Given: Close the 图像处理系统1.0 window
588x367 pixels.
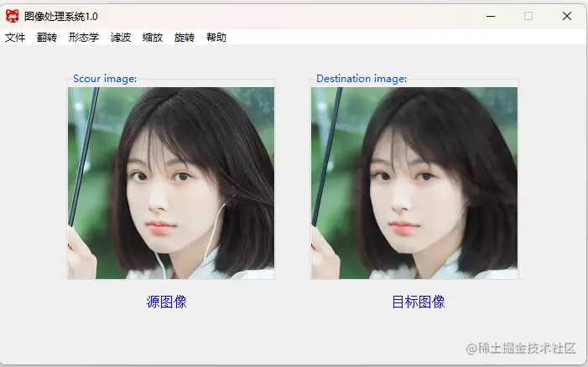Looking at the screenshot, I should pos(567,16).
